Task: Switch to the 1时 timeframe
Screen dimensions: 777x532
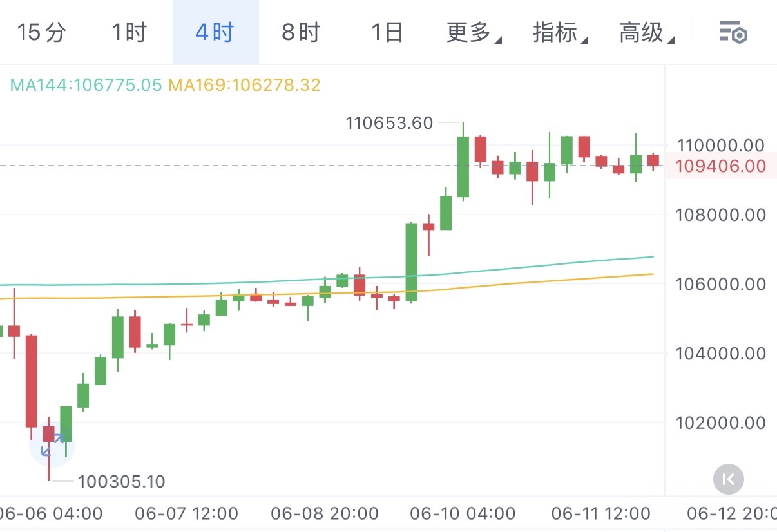Action: (129, 32)
